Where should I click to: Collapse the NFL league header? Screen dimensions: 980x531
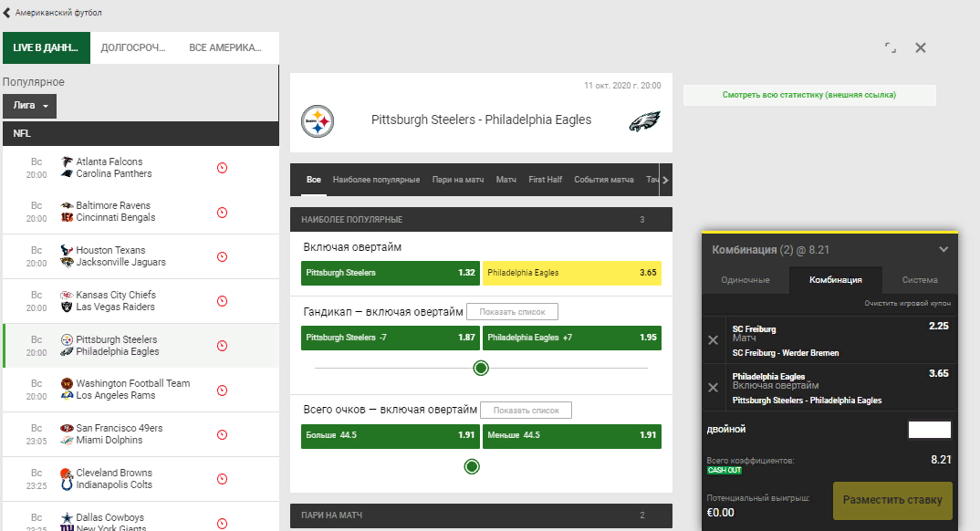point(141,134)
